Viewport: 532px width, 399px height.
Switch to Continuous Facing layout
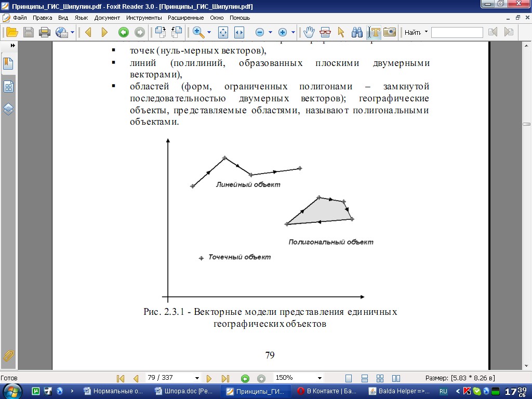tap(380, 378)
